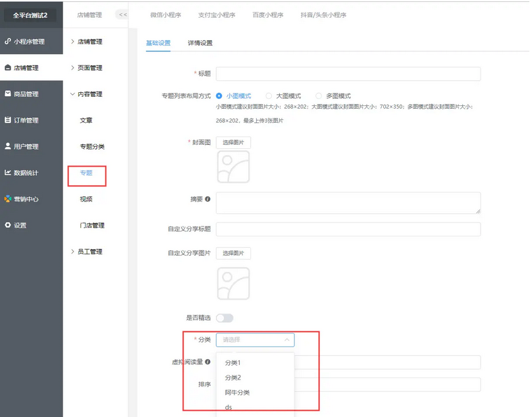Click the 订单管理 clipboard icon
532x417 pixels.
click(8, 120)
